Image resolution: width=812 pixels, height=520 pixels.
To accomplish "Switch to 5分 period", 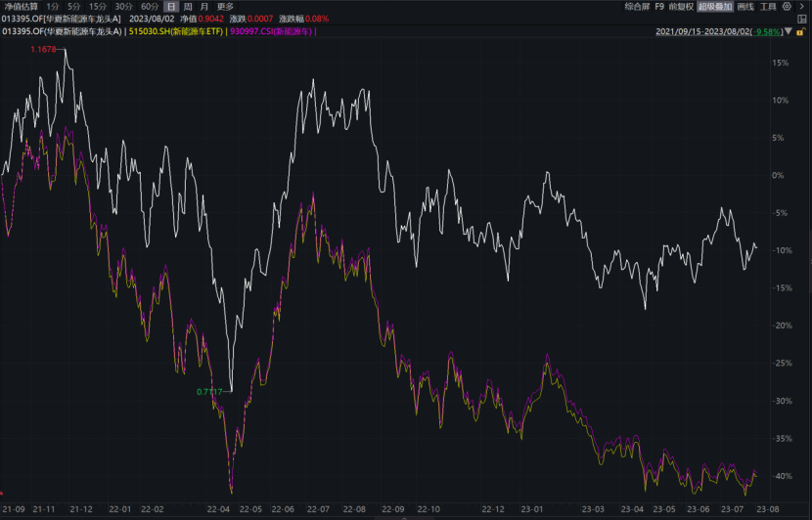I will 74,6.
